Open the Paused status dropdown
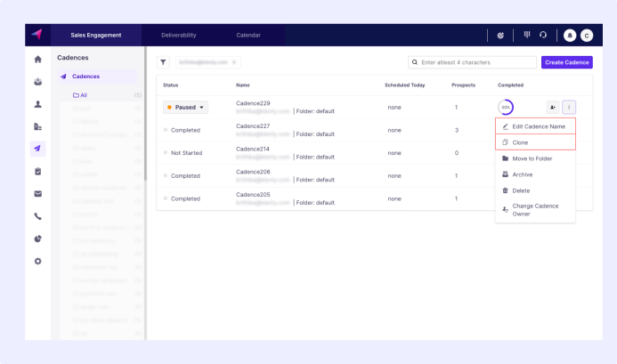This screenshot has width=617, height=364. [x=186, y=108]
